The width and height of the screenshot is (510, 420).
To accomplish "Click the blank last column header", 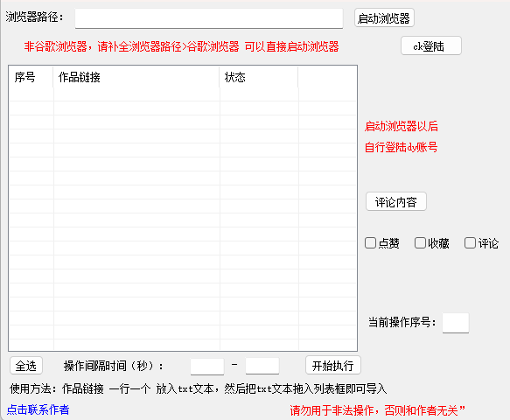I will coord(327,77).
